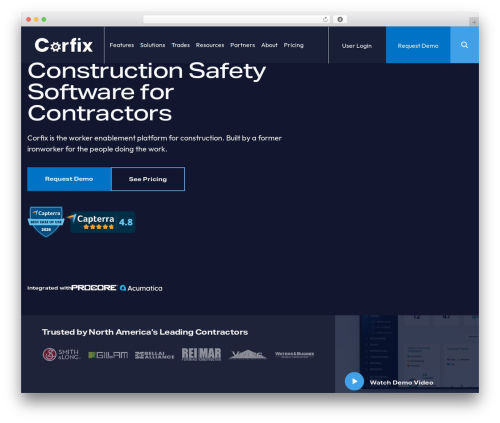Click the mountain-shaped contractor logo
The image size is (500, 423).
248,354
